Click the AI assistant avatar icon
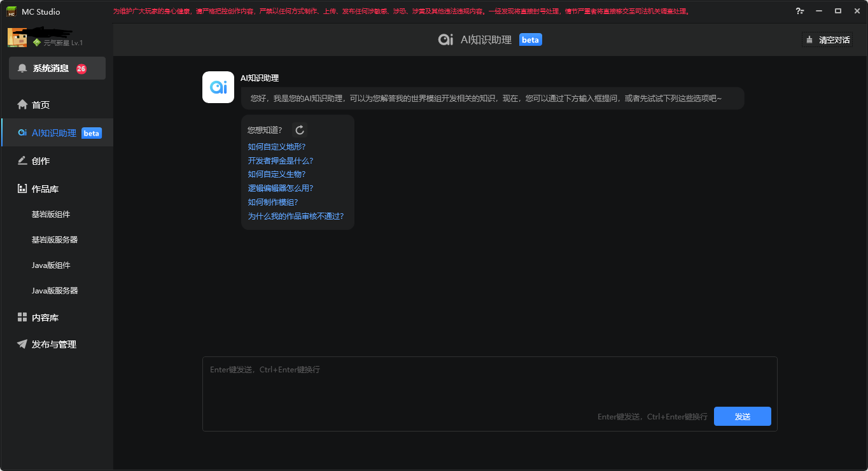The width and height of the screenshot is (868, 471). pos(218,87)
